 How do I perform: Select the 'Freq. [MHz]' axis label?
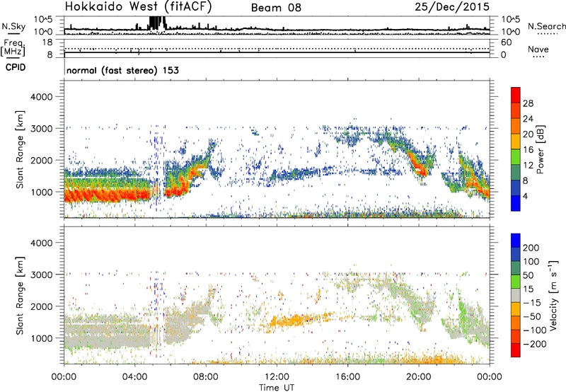click(13, 47)
